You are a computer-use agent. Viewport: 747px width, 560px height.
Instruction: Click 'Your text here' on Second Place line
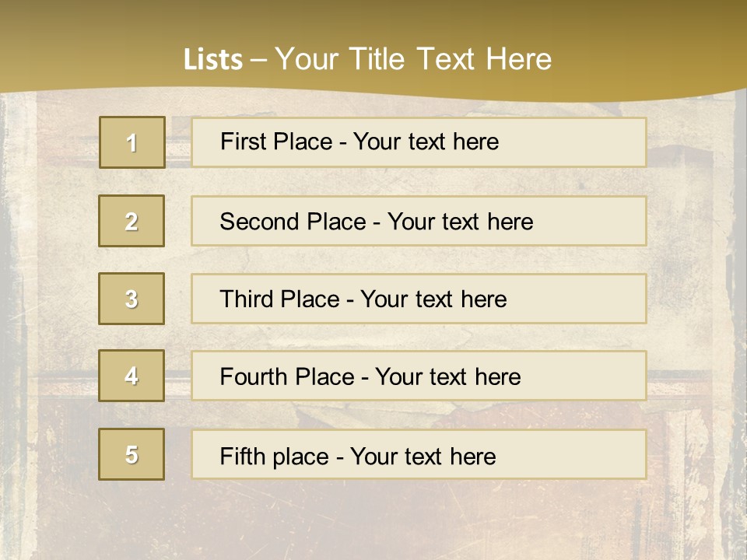pyautogui.click(x=460, y=222)
